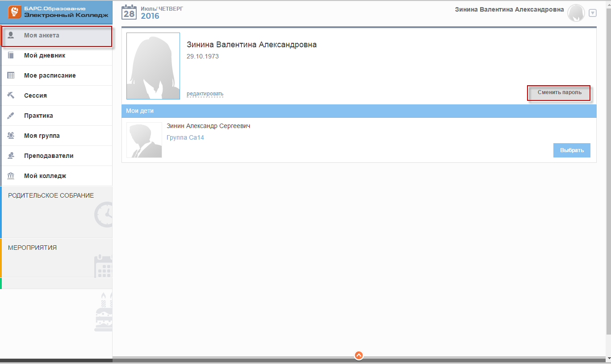This screenshot has height=364, width=611.
Task: Click the large profile photo of Зинина Валентина
Action: [153, 66]
